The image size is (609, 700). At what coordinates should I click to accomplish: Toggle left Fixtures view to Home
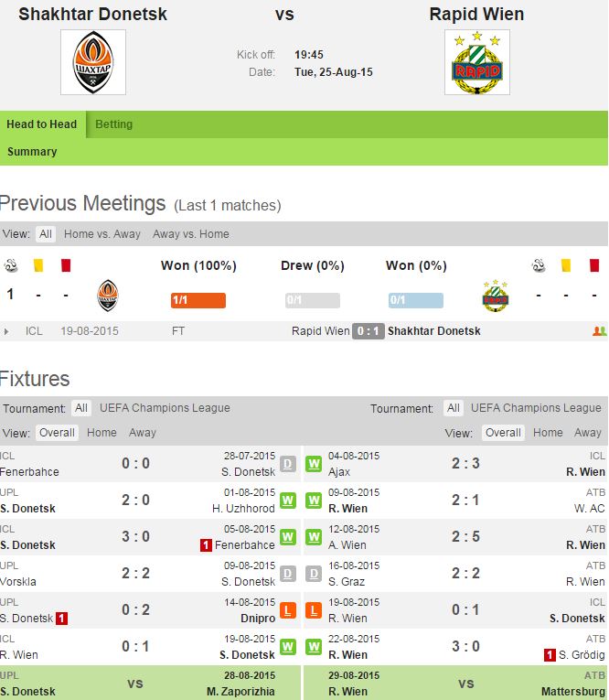pyautogui.click(x=101, y=433)
